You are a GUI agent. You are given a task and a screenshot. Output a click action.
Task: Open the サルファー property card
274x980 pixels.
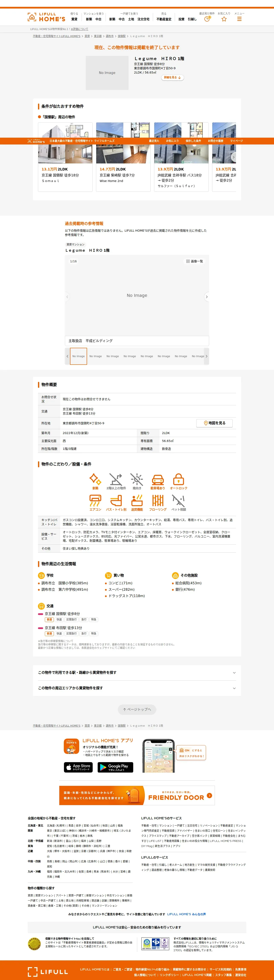coord(181,157)
